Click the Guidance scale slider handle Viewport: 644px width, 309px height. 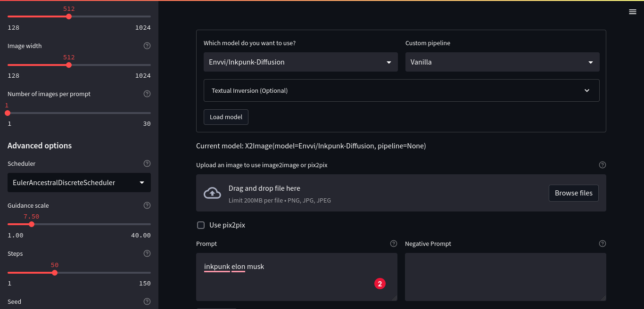(32, 224)
